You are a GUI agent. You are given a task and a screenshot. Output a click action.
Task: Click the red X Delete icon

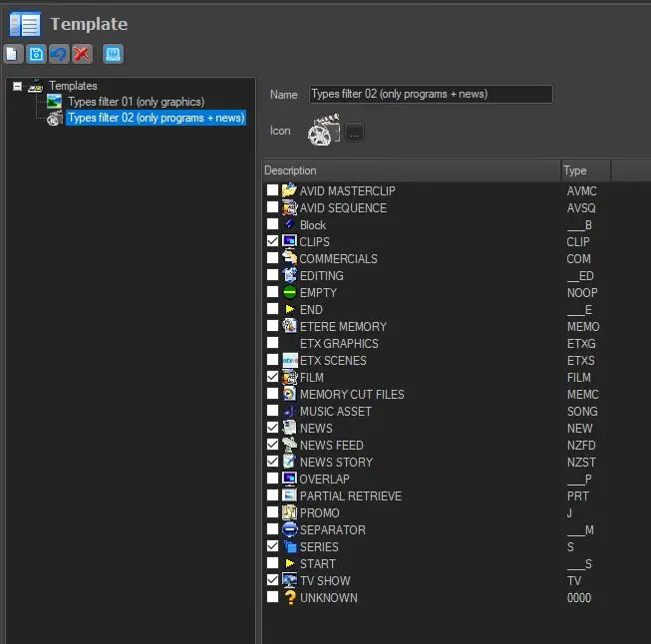click(81, 54)
